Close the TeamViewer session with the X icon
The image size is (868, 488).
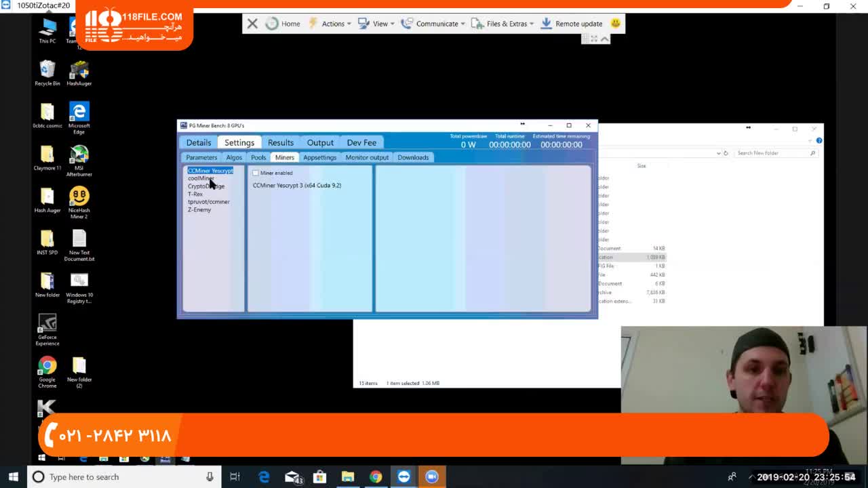point(252,24)
